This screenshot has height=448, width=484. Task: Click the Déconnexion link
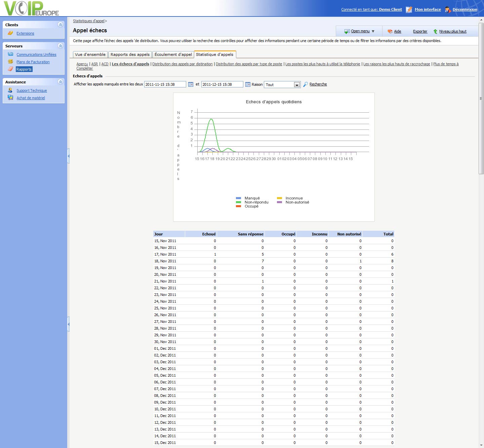tap(465, 9)
